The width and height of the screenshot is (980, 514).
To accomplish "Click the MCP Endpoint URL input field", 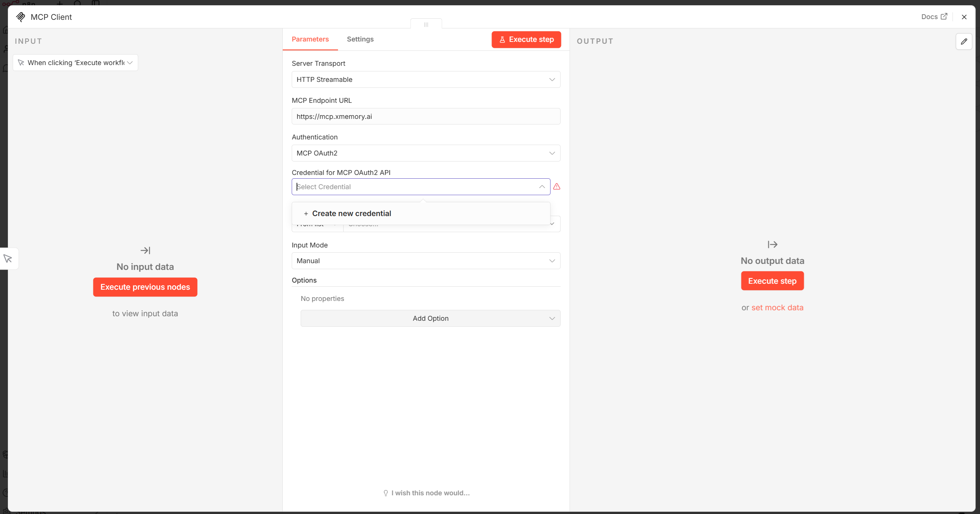I will [426, 116].
